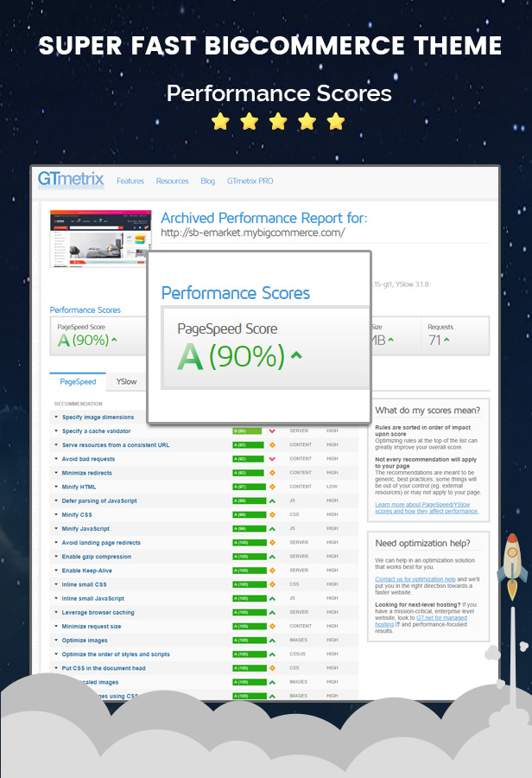
Task: Click the external link icon after the hosting link
Action: coord(396,625)
